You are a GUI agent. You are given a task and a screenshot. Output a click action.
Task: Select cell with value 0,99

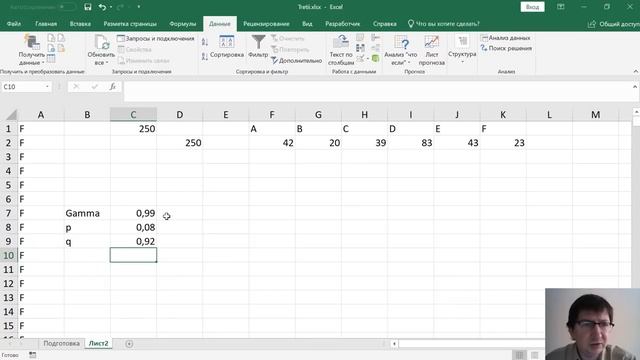click(133, 213)
